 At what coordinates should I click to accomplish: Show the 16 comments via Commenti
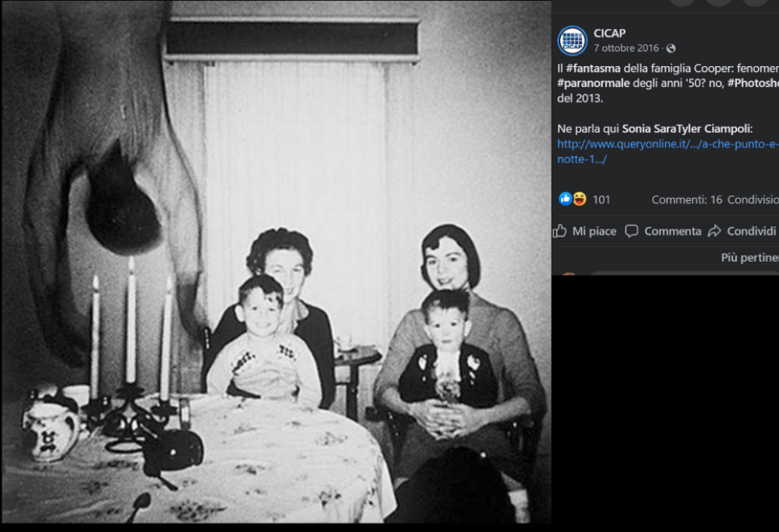point(686,199)
